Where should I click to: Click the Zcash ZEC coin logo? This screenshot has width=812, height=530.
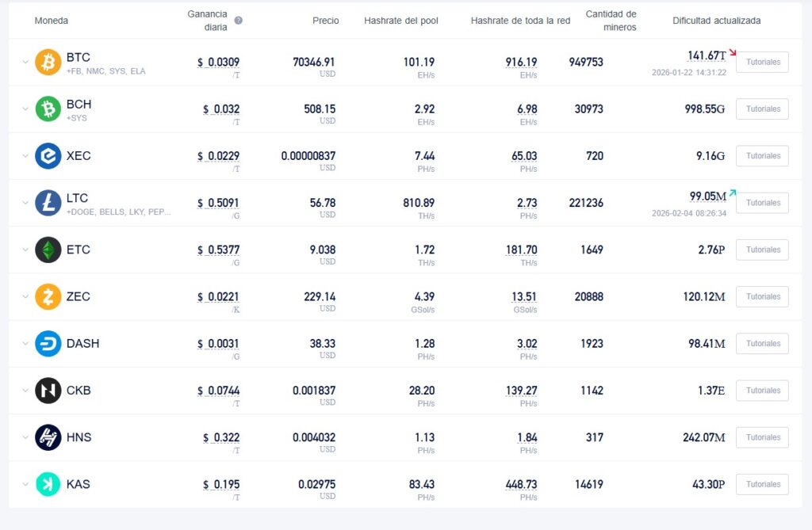pyautogui.click(x=48, y=296)
